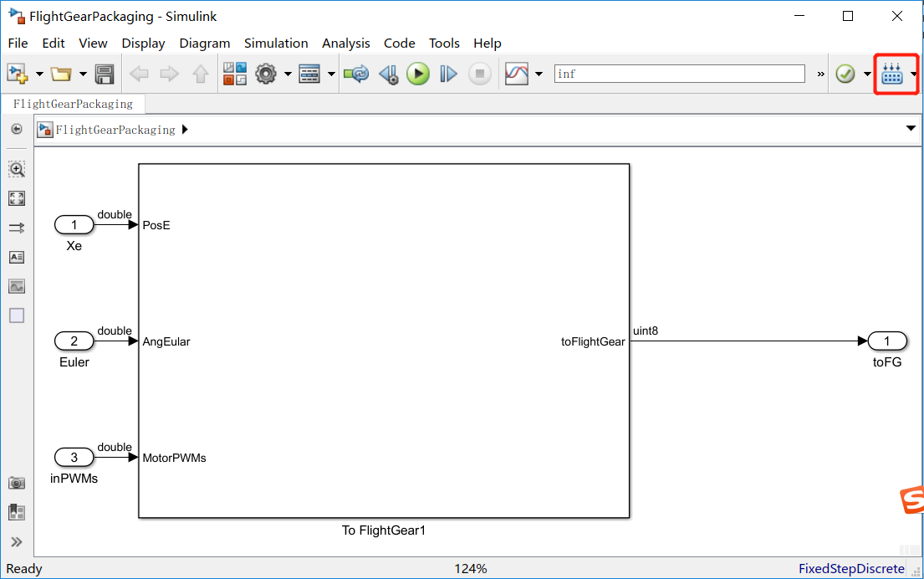924x579 pixels.
Task: Click FixedStepDiscrete solver link
Action: (x=851, y=568)
